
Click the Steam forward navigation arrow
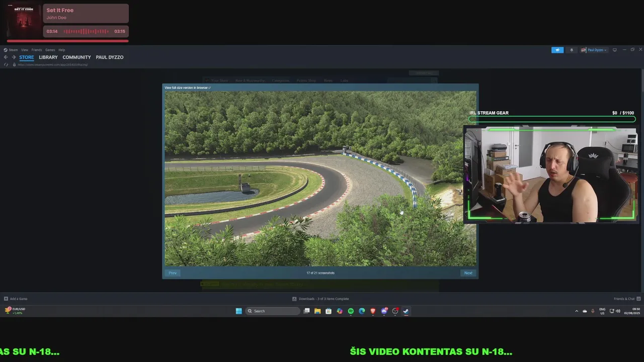click(14, 57)
